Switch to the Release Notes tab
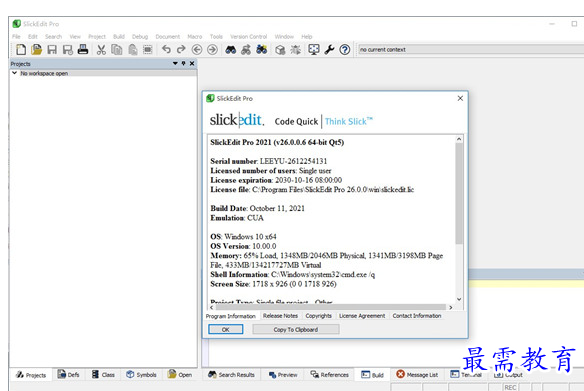Screen dimensions: 584x391 tap(280, 315)
